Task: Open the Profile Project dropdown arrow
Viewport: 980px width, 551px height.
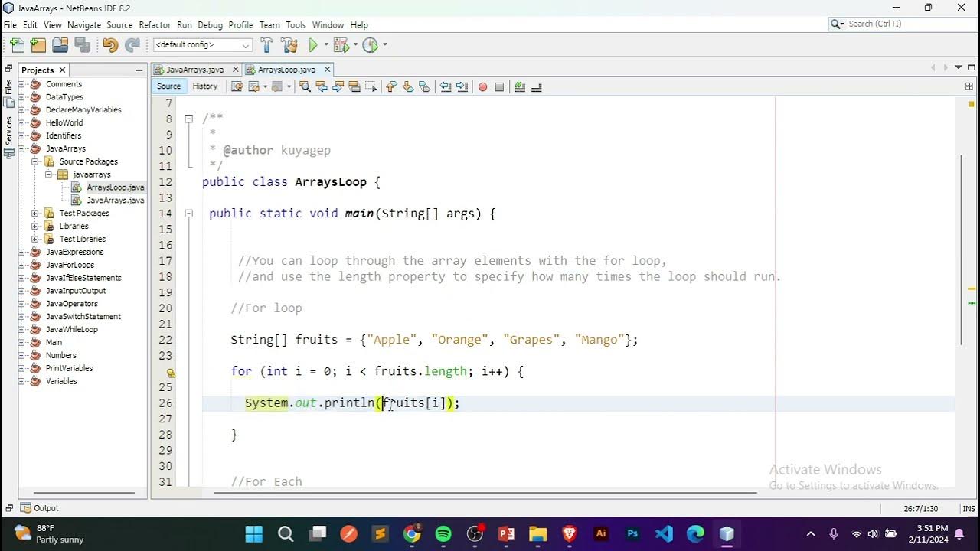Action: pos(384,45)
